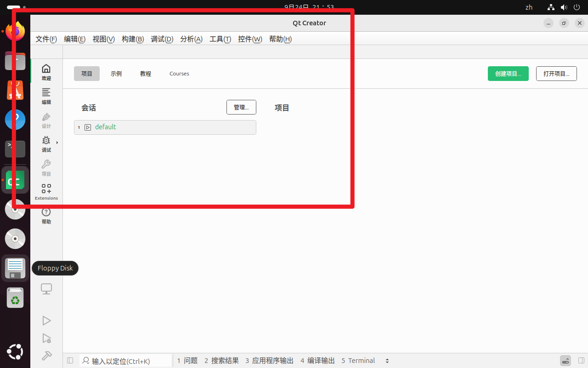This screenshot has width=588, height=368.
Task: Click the default session play icon
Action: point(88,127)
